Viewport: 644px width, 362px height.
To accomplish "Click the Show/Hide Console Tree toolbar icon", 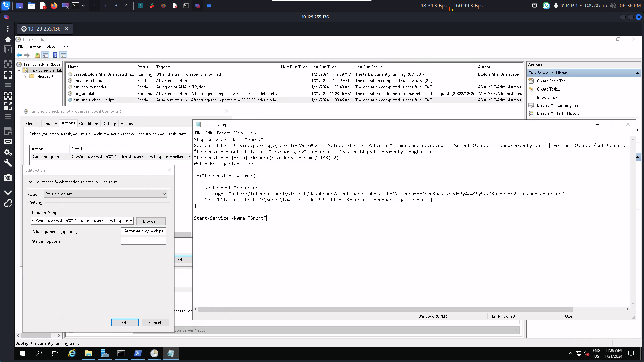I will click(45, 55).
